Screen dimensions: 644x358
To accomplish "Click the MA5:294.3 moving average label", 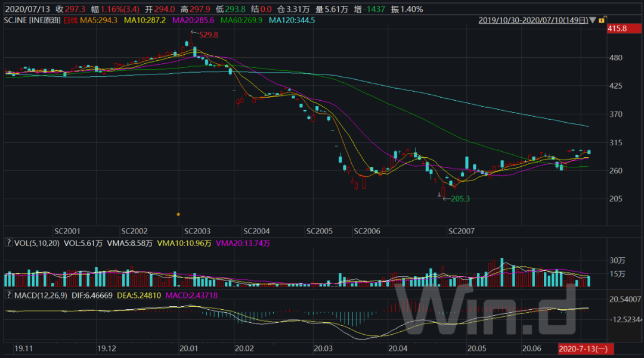I will (x=98, y=20).
